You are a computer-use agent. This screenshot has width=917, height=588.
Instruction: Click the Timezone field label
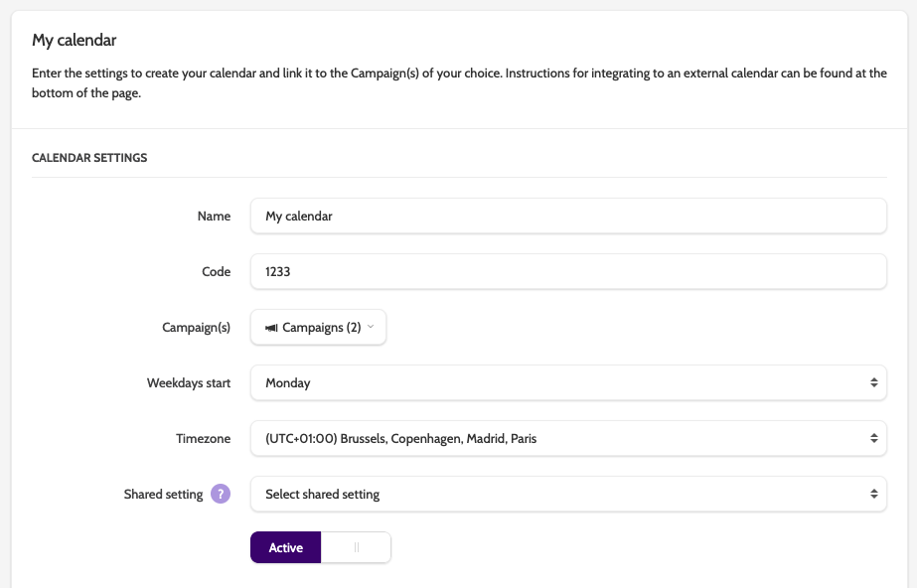click(204, 438)
